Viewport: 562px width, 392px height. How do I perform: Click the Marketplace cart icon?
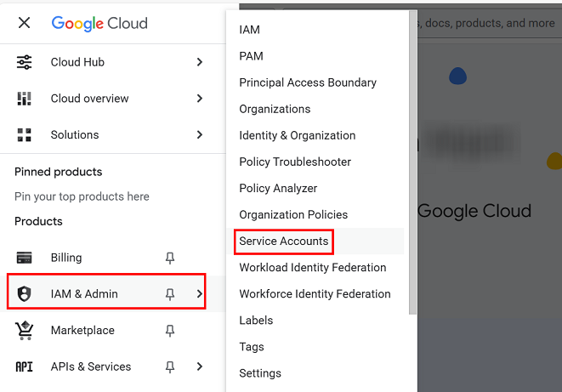click(25, 330)
